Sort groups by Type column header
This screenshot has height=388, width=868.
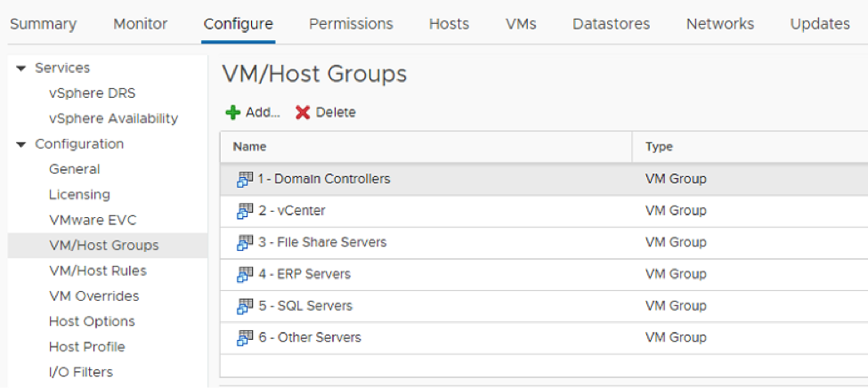659,147
